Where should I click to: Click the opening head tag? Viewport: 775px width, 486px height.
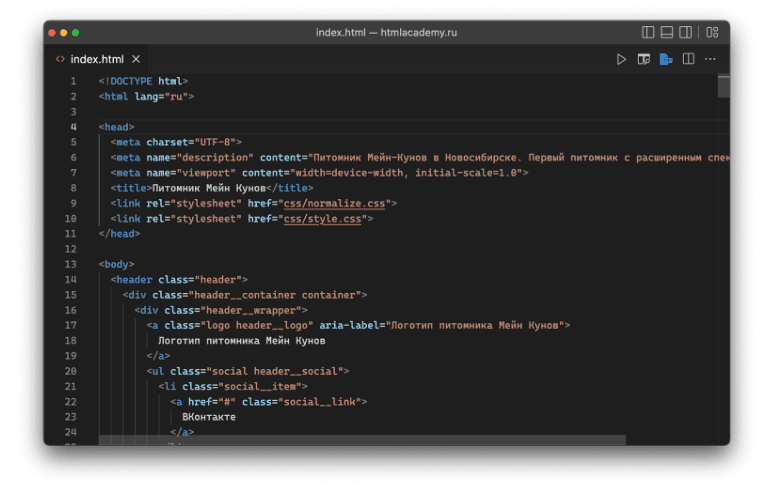coord(117,127)
